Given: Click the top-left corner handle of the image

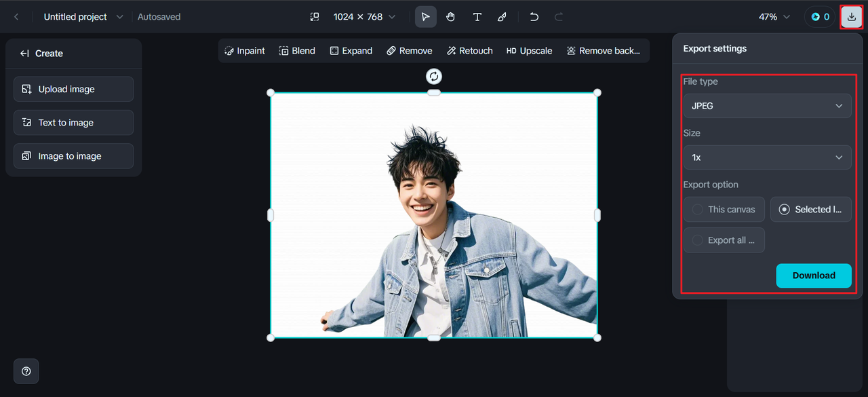Looking at the screenshot, I should [271, 92].
